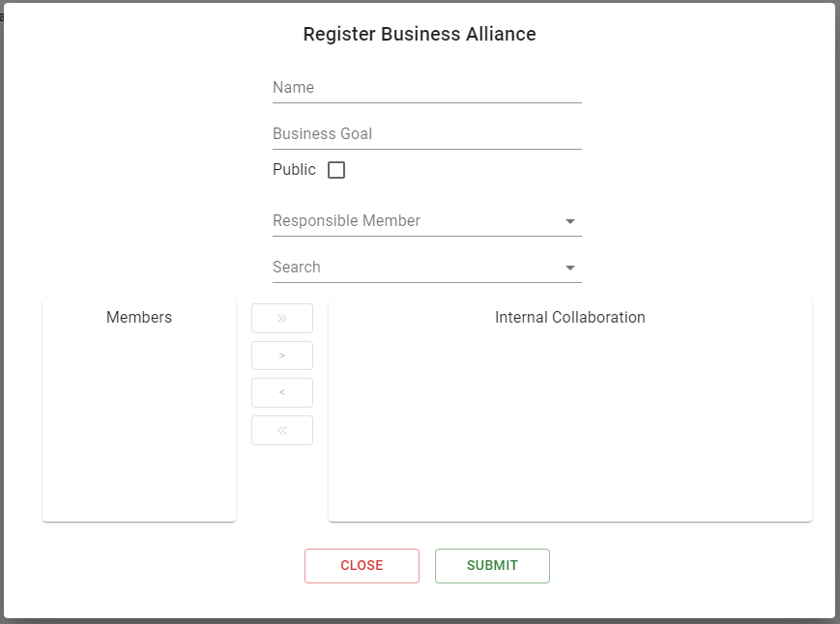Open the Responsible Member dropdown field
This screenshot has width=840, height=624.
(x=427, y=221)
